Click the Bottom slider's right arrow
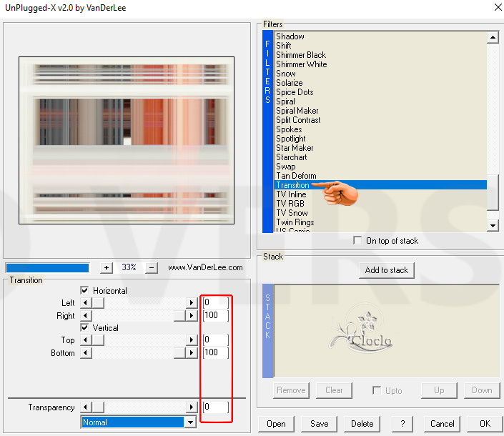This screenshot has height=436, width=504. [192, 352]
